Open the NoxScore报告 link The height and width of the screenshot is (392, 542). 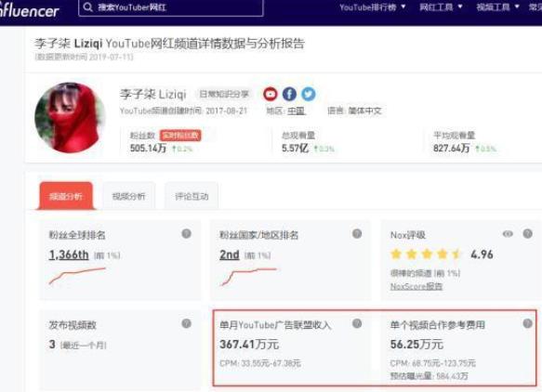(416, 286)
